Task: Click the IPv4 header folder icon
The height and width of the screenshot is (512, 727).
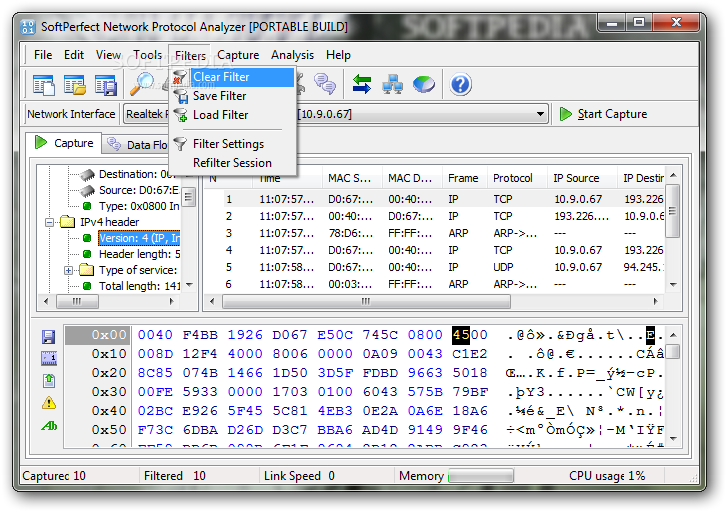Action: (68, 222)
